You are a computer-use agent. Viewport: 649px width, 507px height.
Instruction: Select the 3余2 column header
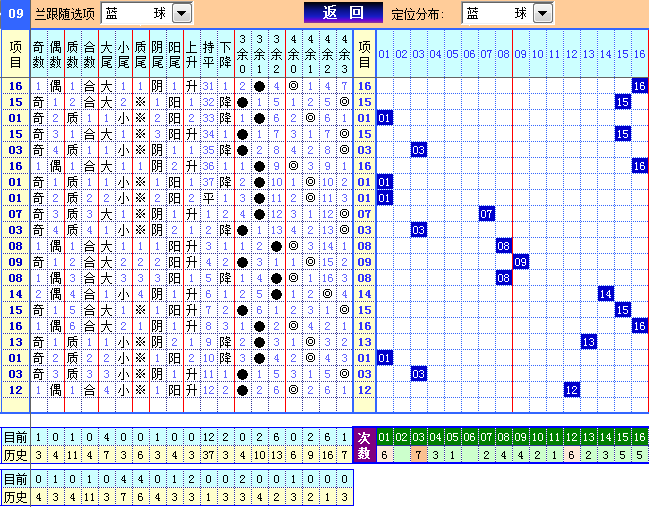[x=276, y=54]
